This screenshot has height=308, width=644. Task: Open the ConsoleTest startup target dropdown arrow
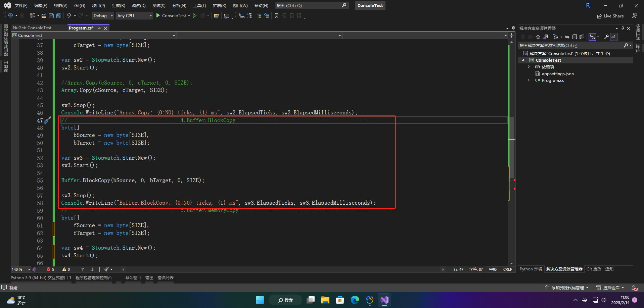coord(189,16)
